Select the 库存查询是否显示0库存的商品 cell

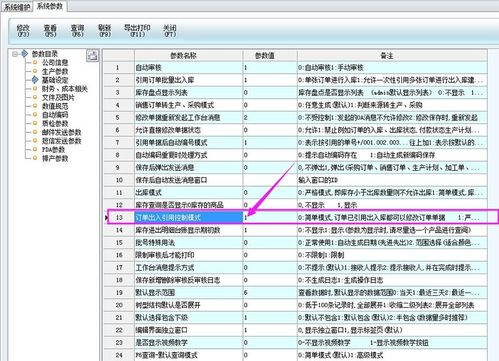189,205
